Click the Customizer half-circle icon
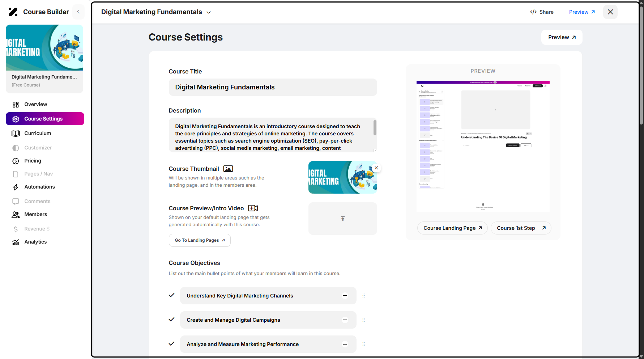The width and height of the screenshot is (644, 359). 16,148
